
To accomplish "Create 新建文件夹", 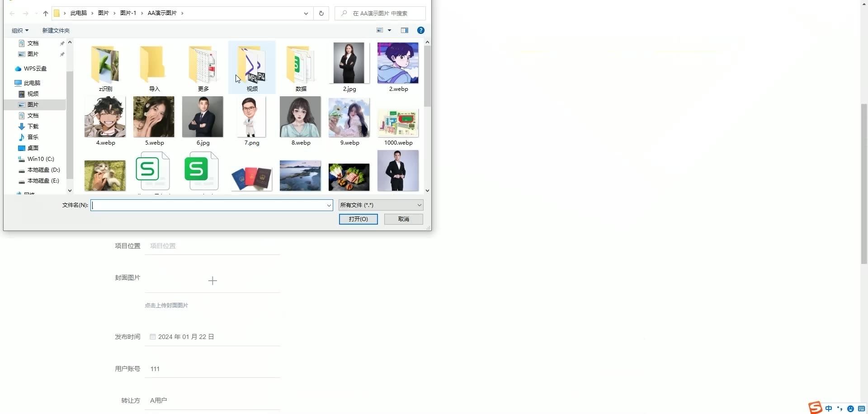I will (x=56, y=30).
